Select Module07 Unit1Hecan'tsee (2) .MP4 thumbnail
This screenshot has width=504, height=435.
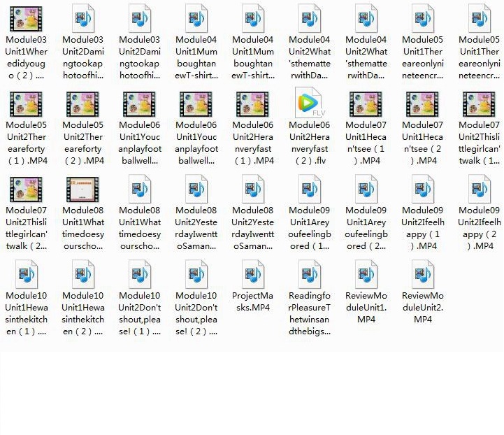(422, 104)
